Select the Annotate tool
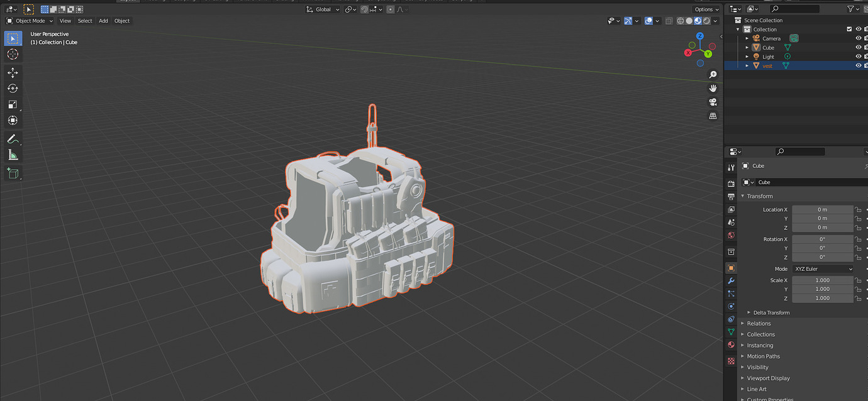 [13, 139]
